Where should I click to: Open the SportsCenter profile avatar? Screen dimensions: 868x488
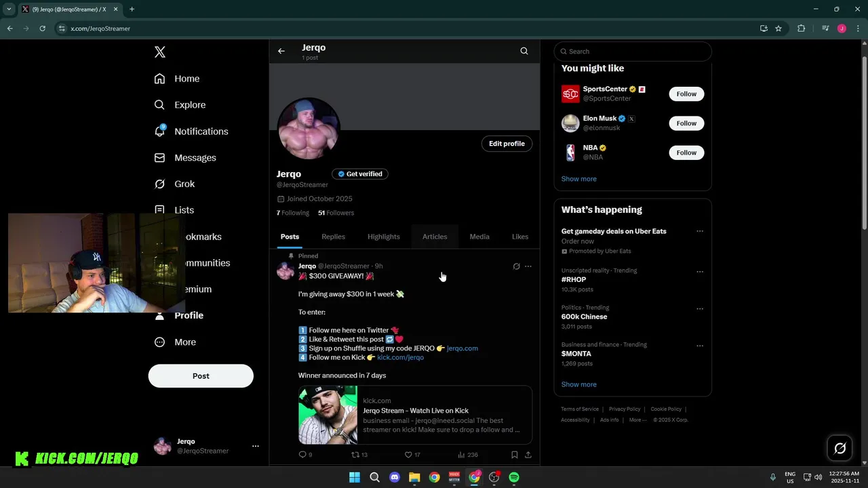point(570,94)
